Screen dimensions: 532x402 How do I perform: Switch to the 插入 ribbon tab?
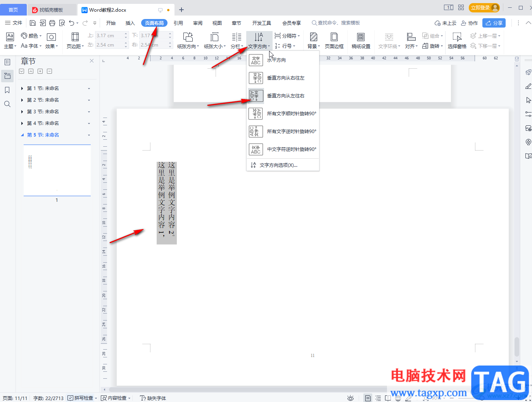(x=130, y=23)
